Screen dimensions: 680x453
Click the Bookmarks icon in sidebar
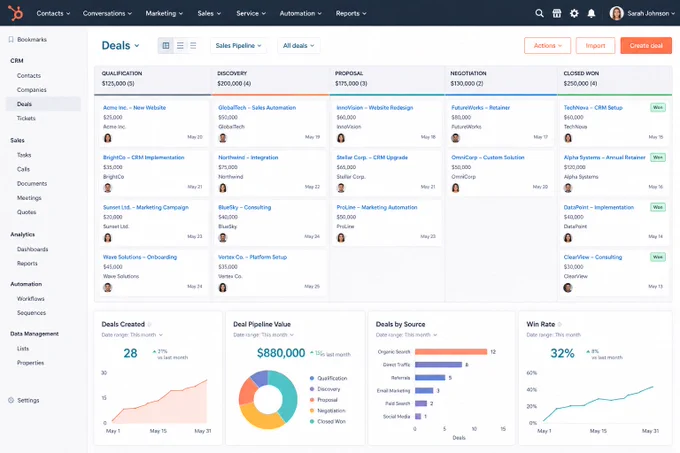click(x=11, y=39)
